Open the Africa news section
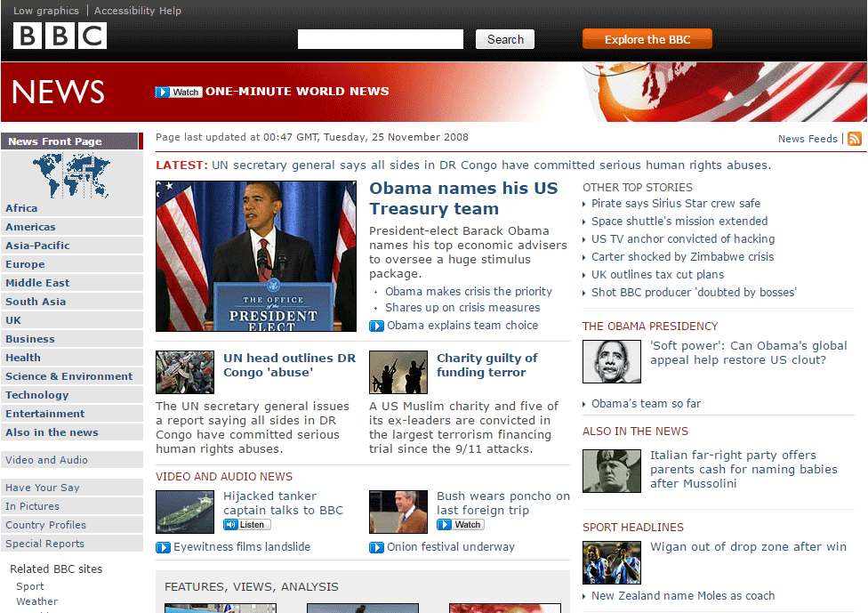This screenshot has width=868, height=613. click(x=20, y=208)
